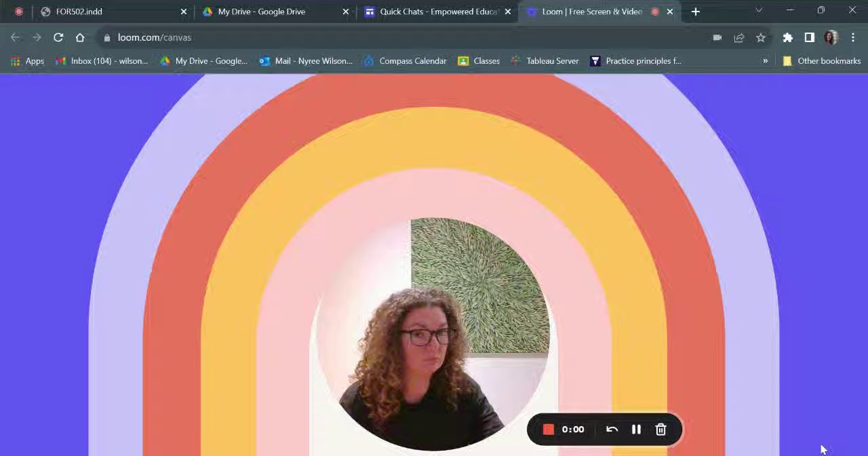Switch to the FOR502.indd tab

[x=113, y=12]
